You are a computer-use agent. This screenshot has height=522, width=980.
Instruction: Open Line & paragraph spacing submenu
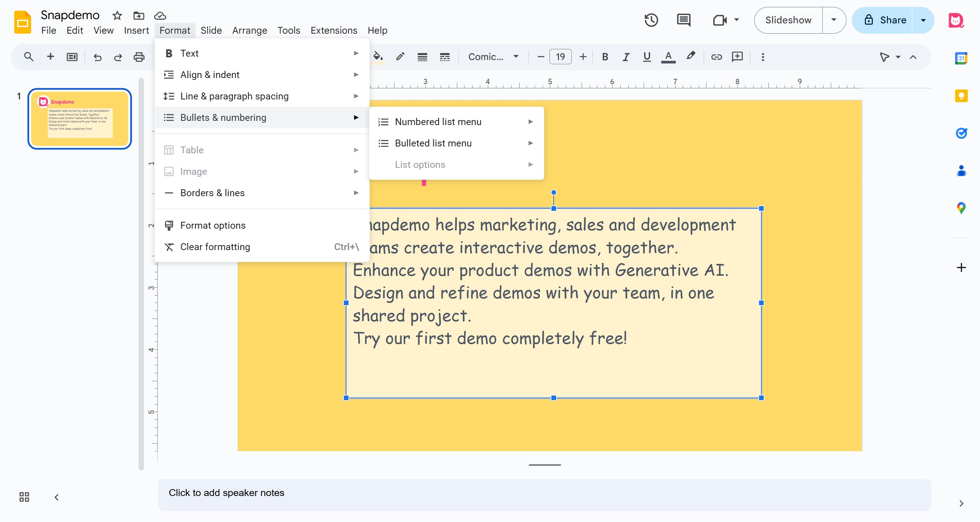pyautogui.click(x=262, y=96)
